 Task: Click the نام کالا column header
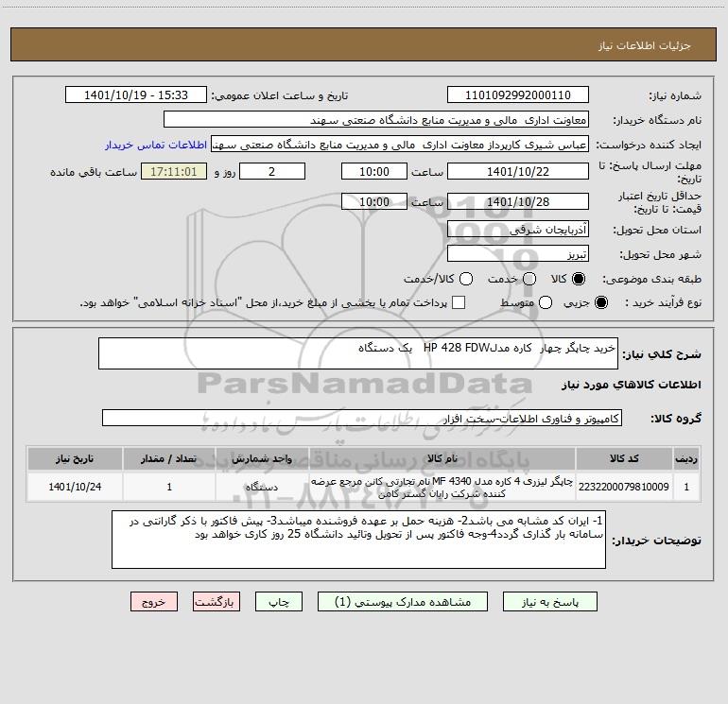click(442, 458)
